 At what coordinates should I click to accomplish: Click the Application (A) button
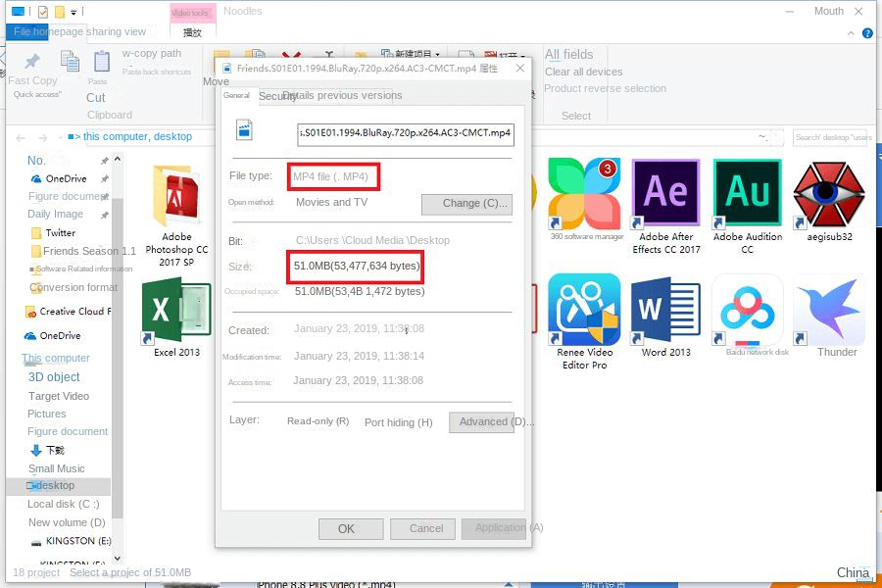click(x=494, y=528)
